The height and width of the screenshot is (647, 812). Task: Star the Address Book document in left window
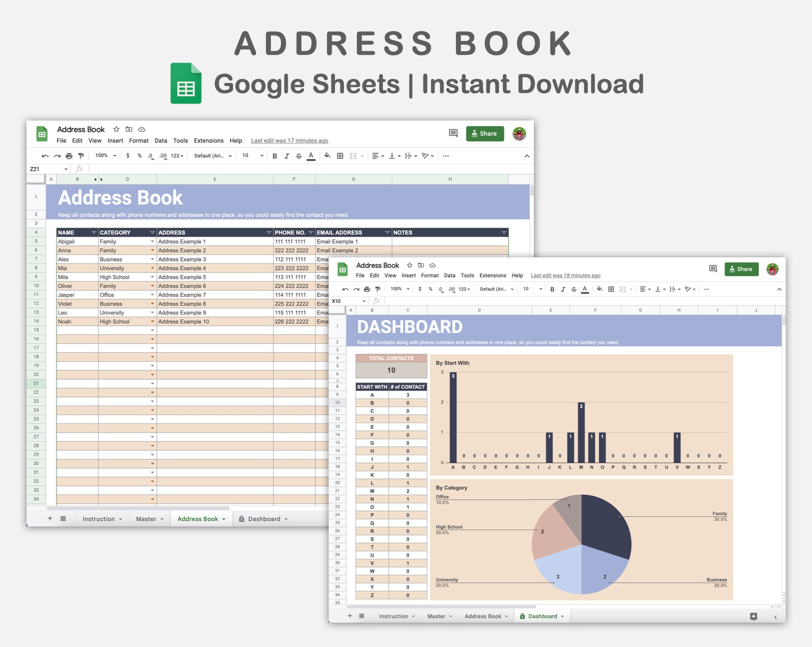116,129
